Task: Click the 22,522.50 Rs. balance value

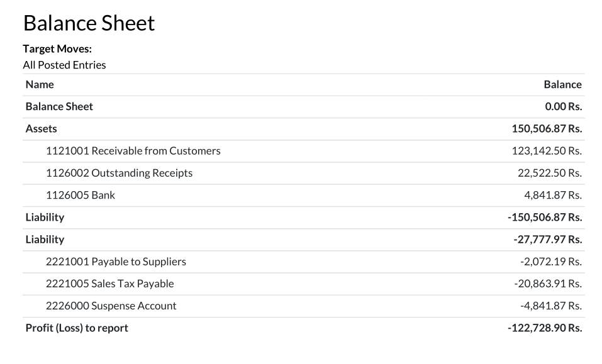Action: [x=550, y=173]
